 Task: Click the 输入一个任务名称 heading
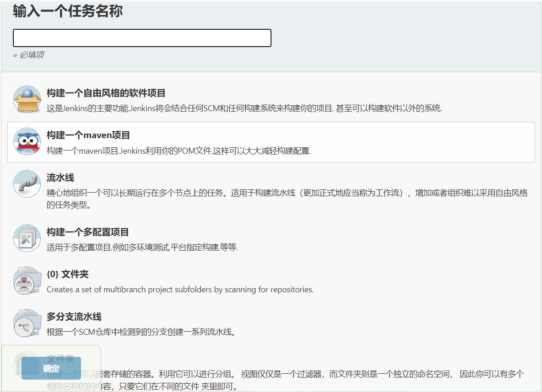(68, 11)
